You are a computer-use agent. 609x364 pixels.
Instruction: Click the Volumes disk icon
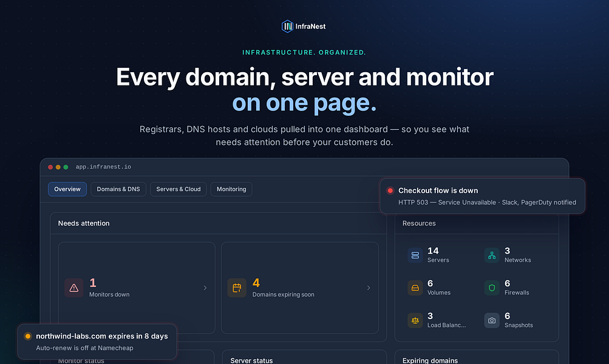click(x=415, y=288)
